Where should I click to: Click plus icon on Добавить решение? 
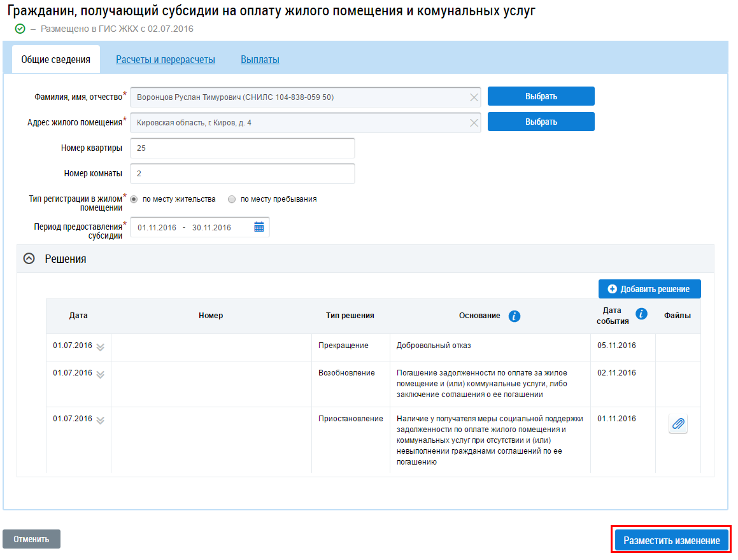612,289
